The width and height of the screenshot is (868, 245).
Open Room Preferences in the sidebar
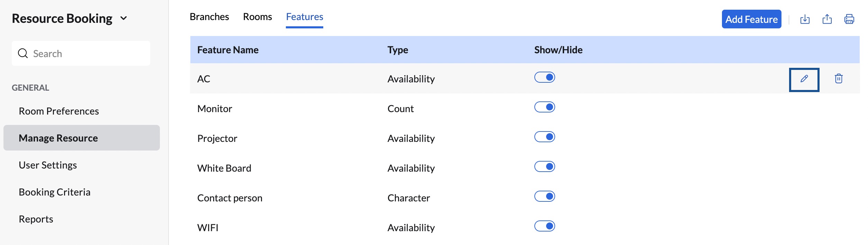[59, 111]
